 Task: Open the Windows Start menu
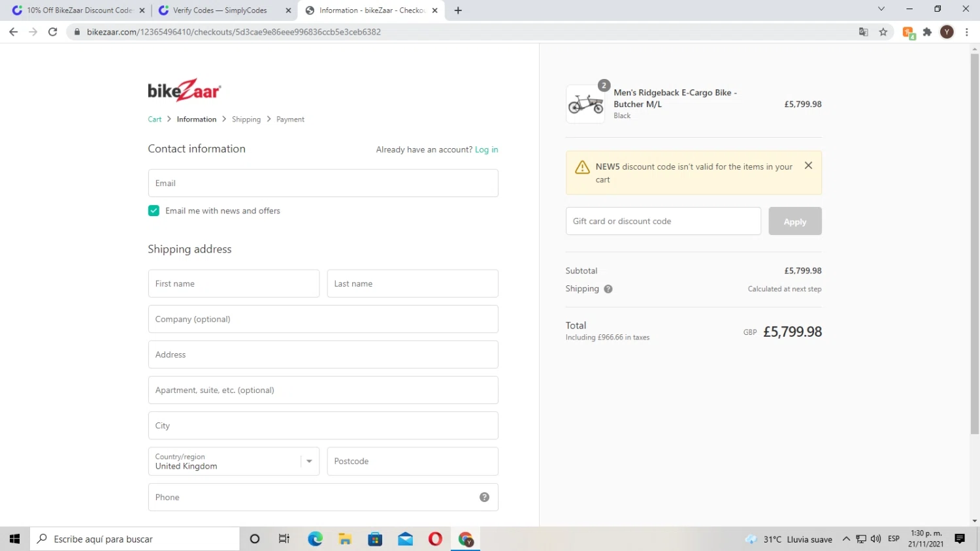click(14, 539)
